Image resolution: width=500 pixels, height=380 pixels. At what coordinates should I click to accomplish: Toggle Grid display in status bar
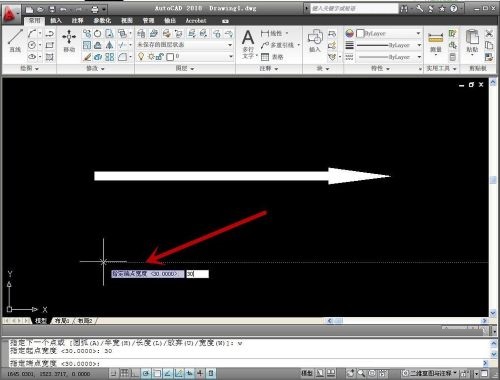coord(124,373)
